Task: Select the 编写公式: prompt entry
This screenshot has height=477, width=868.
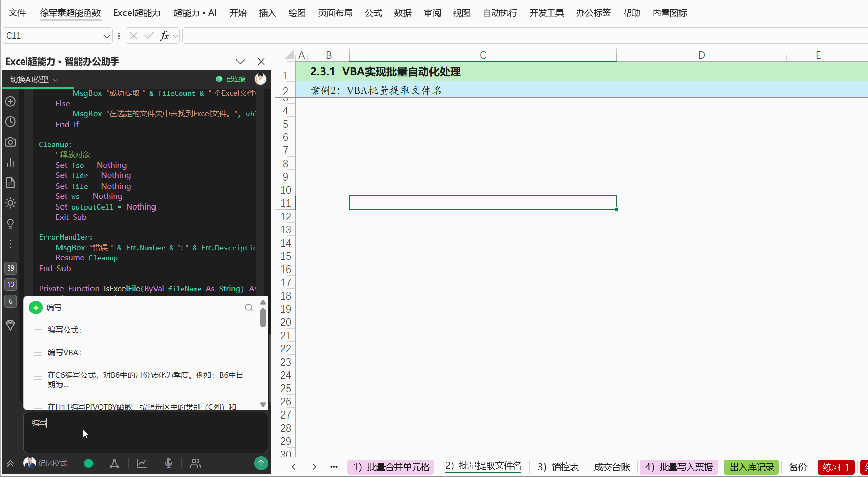Action: pyautogui.click(x=65, y=330)
